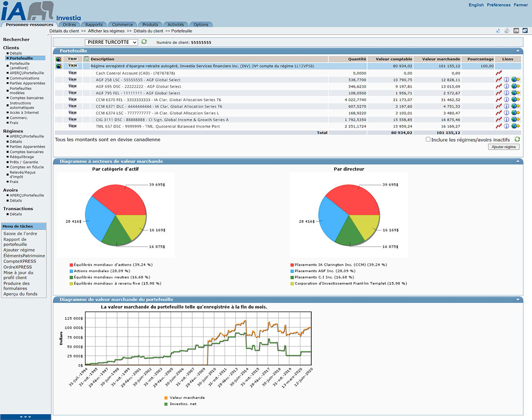This screenshot has width=532, height=420.
Task: Click TXN icon for TML 657 DSC row
Action: 73,126
